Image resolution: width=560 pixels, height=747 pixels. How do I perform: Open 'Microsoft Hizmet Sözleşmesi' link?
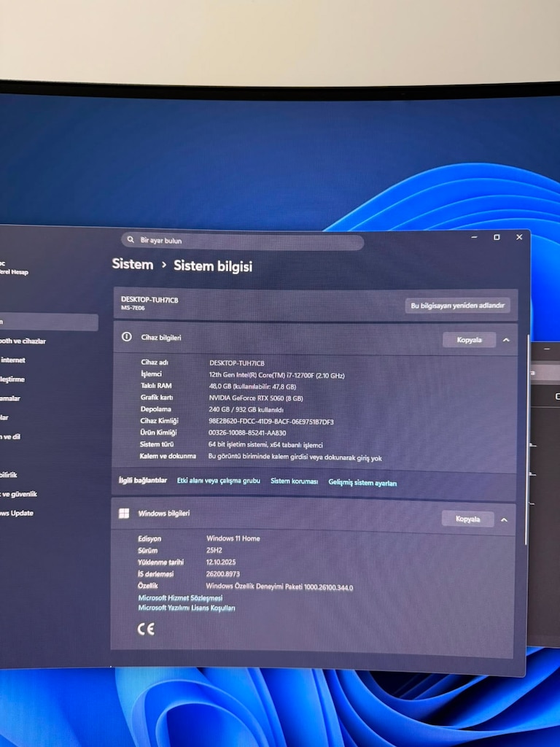point(181,598)
